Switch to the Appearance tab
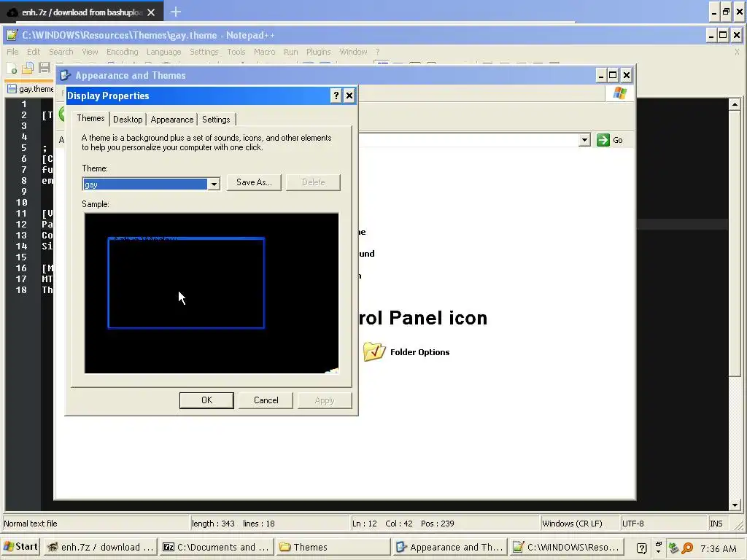 (172, 120)
